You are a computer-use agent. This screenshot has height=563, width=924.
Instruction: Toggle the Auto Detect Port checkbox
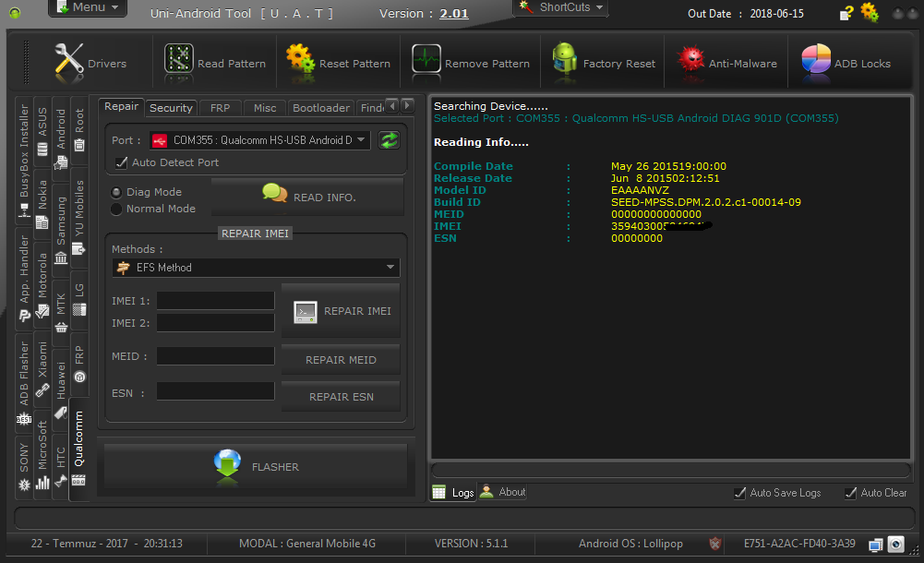(x=122, y=162)
